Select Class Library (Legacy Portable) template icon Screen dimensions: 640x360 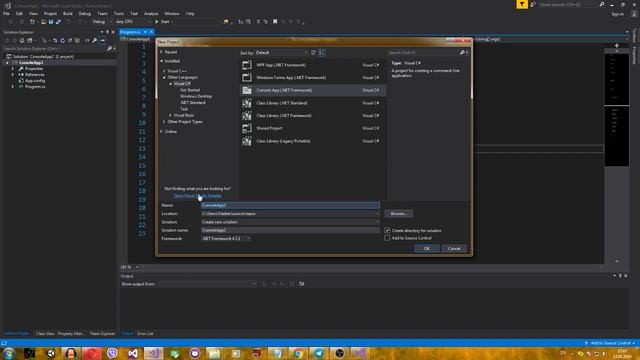point(247,141)
